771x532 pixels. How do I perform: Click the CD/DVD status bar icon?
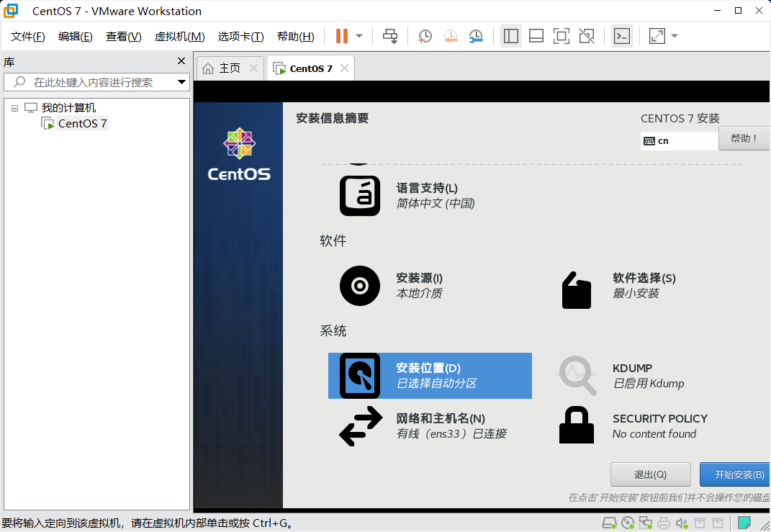(628, 523)
